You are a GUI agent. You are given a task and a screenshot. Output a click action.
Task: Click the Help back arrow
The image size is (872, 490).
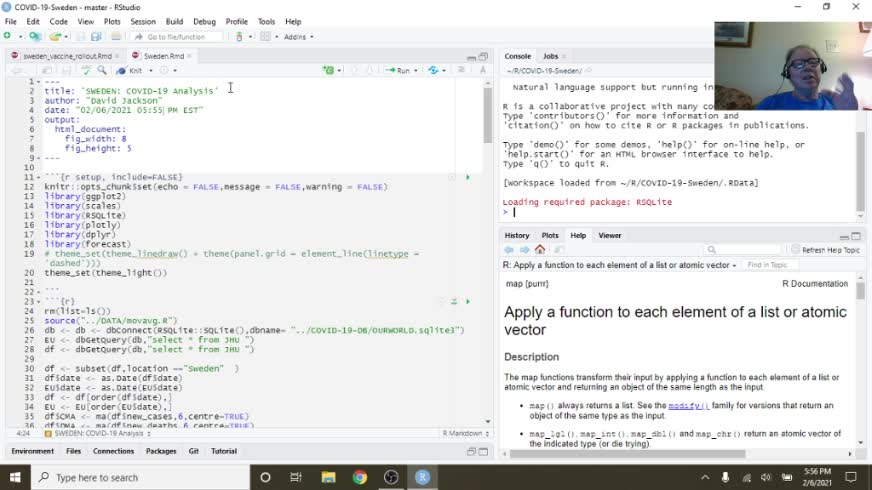click(x=509, y=250)
